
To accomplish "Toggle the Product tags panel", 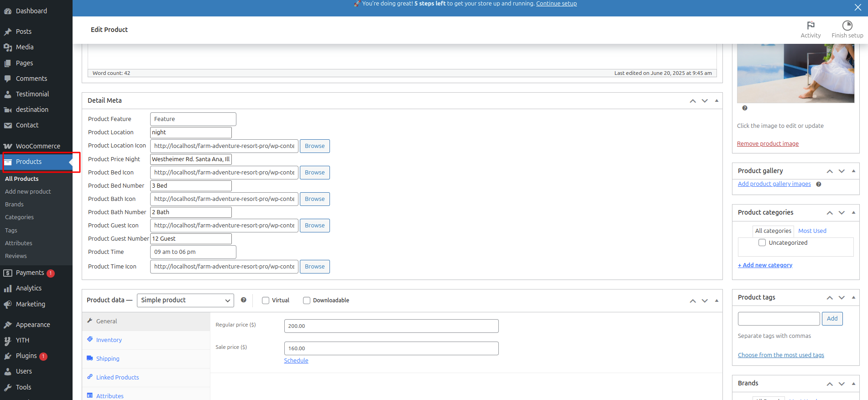I will point(853,297).
